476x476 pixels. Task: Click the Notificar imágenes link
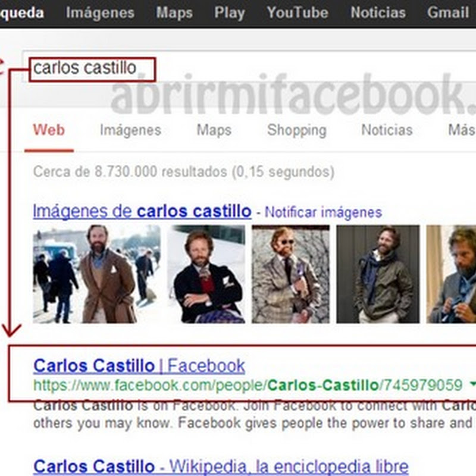pyautogui.click(x=323, y=212)
